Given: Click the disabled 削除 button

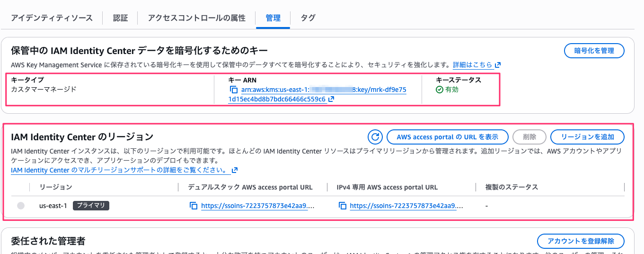Looking at the screenshot, I should click(529, 137).
